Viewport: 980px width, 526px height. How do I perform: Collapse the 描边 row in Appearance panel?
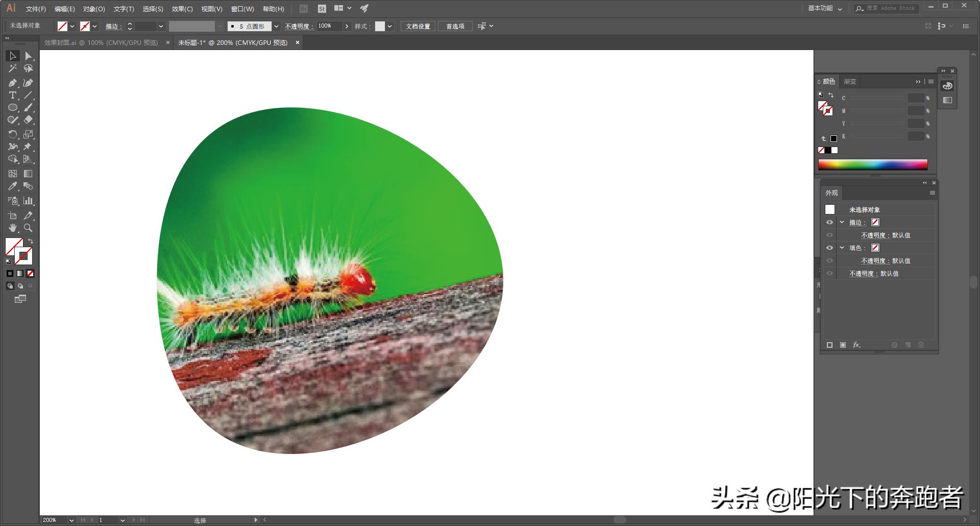click(842, 222)
